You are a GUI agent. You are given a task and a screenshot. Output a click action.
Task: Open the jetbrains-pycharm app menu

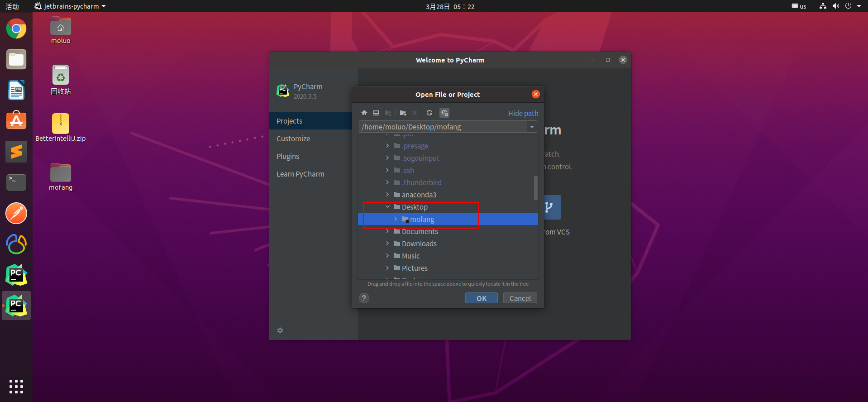70,6
